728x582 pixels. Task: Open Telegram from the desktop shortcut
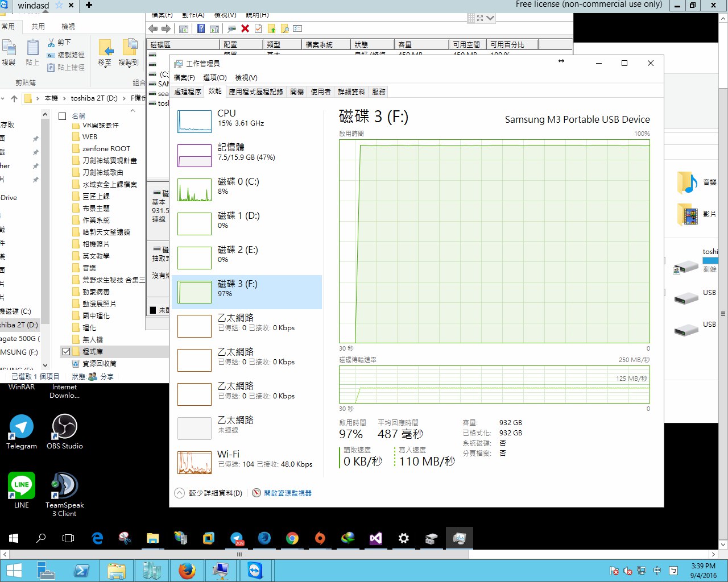(x=22, y=427)
